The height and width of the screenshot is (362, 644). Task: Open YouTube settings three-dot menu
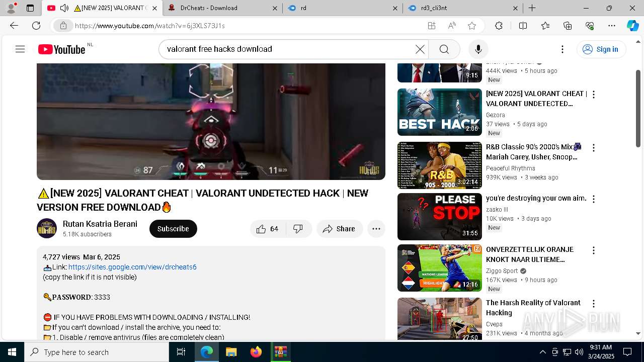[x=562, y=49]
